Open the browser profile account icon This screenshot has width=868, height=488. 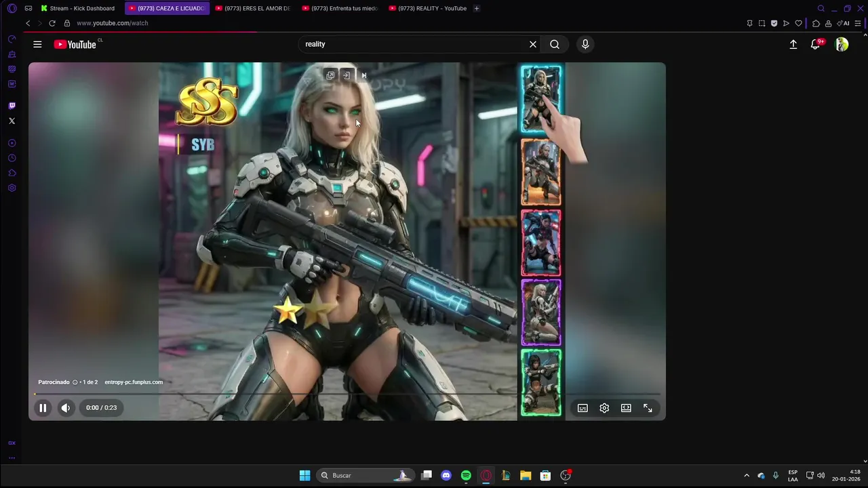point(828,23)
